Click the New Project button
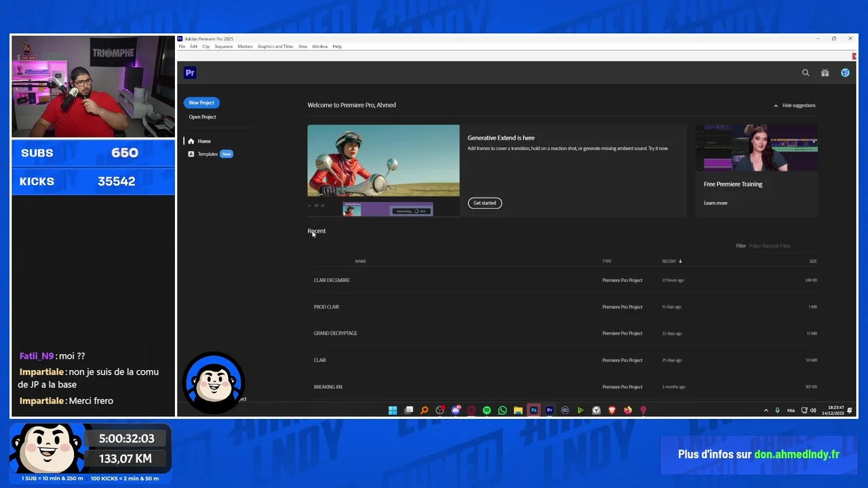Image resolution: width=868 pixels, height=488 pixels. click(201, 102)
